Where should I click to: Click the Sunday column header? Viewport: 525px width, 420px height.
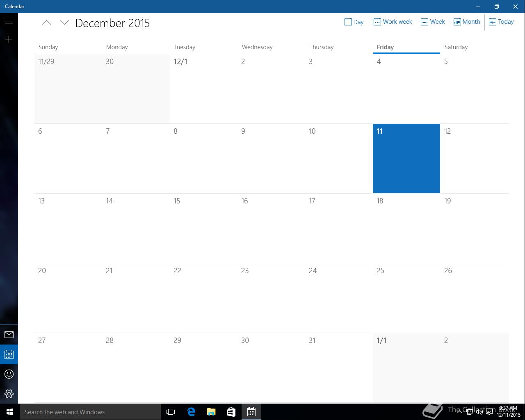coord(48,47)
